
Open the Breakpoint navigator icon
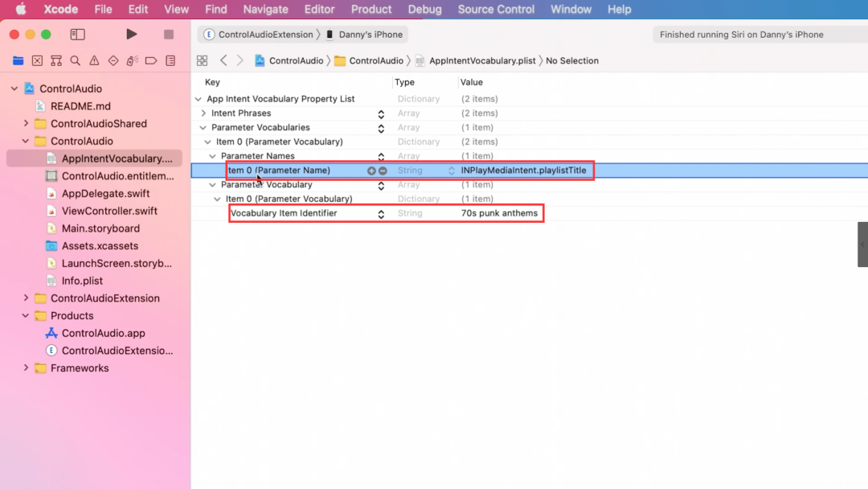[151, 60]
